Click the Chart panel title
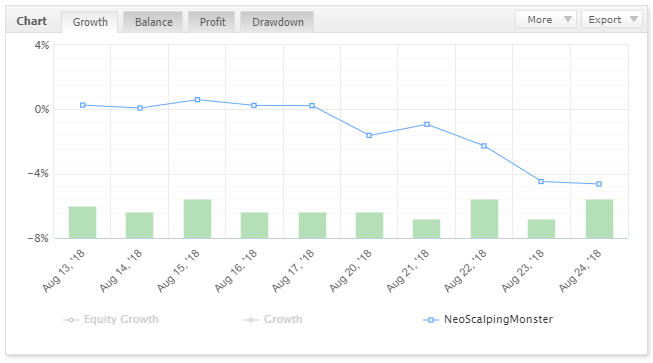 pos(32,21)
